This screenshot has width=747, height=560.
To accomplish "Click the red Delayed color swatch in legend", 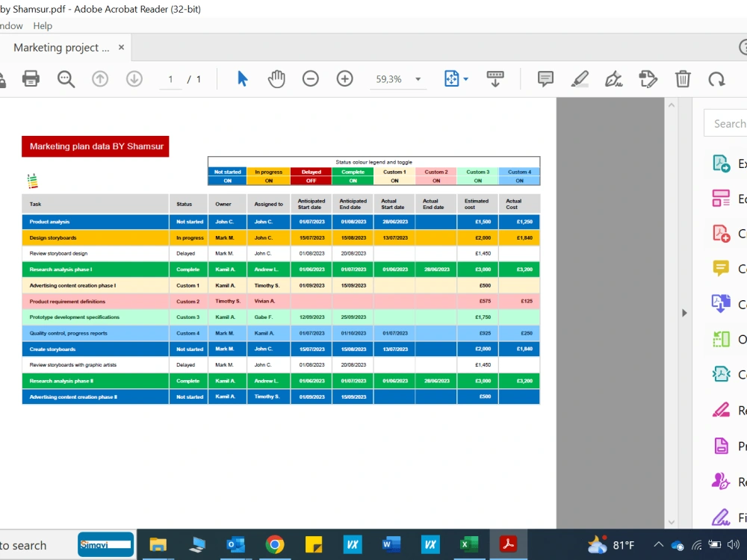I will point(310,171).
